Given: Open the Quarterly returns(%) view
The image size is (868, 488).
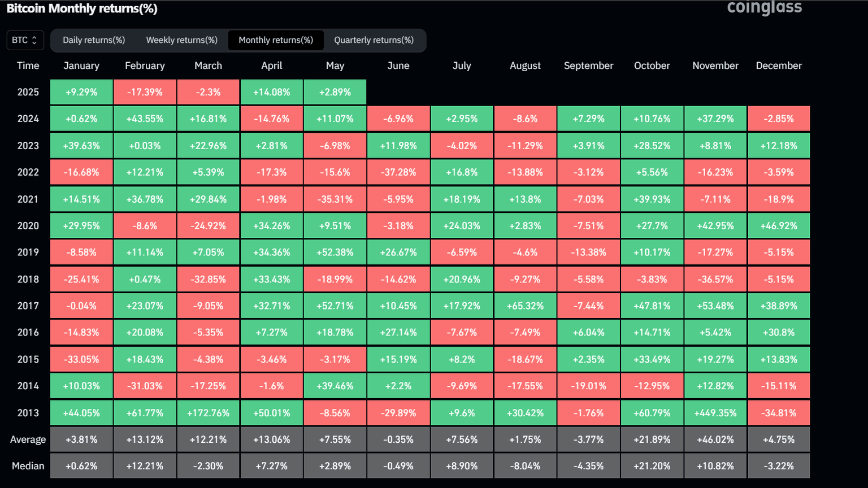Looking at the screenshot, I should point(375,40).
